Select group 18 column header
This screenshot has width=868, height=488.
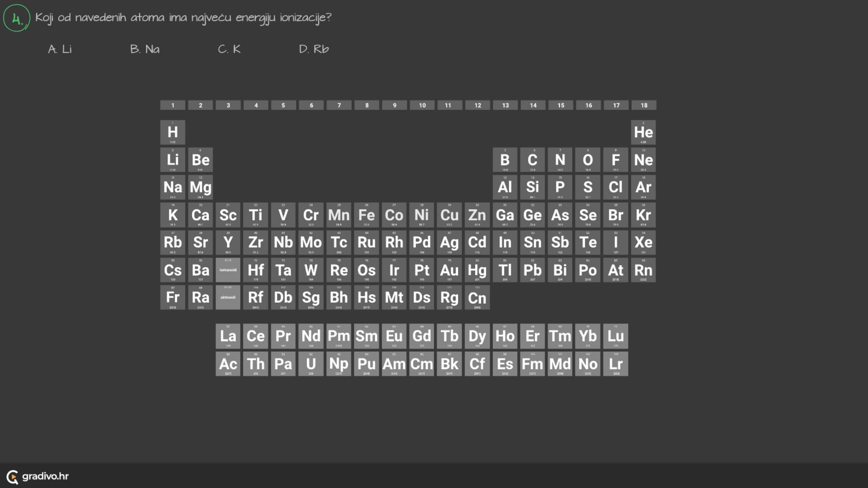pyautogui.click(x=644, y=105)
